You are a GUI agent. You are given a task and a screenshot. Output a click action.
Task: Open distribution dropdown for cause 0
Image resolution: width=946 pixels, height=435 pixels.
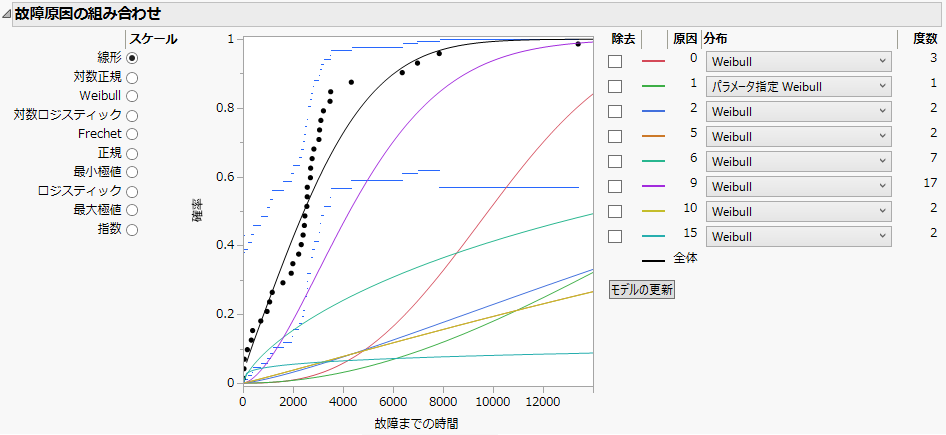coord(799,62)
